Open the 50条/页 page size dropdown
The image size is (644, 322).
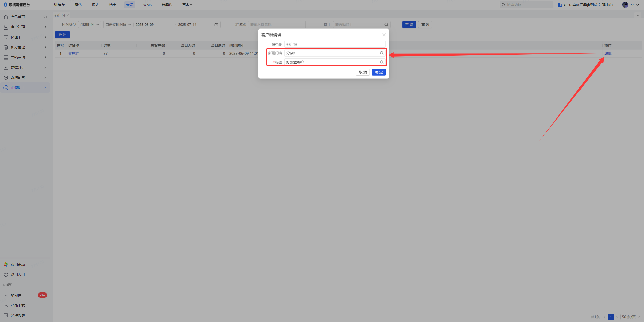tap(631, 317)
